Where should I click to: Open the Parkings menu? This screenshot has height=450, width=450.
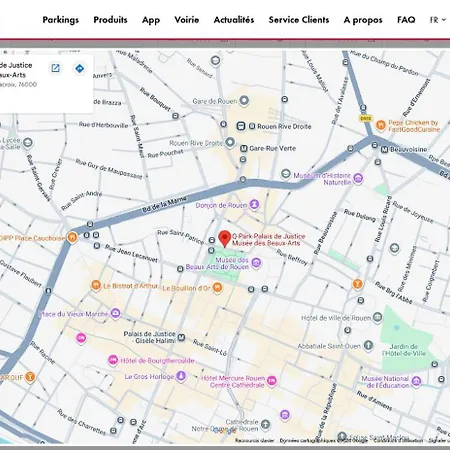coord(61,20)
